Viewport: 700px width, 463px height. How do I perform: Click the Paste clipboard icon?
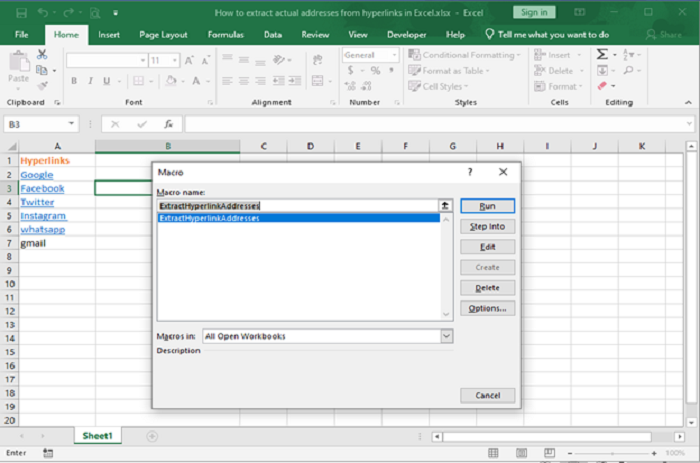[x=19, y=62]
